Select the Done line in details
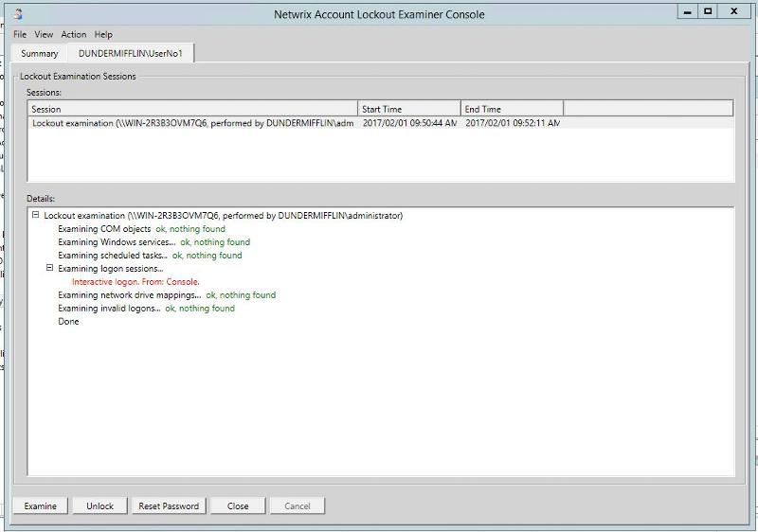The image size is (758, 532). click(x=68, y=322)
